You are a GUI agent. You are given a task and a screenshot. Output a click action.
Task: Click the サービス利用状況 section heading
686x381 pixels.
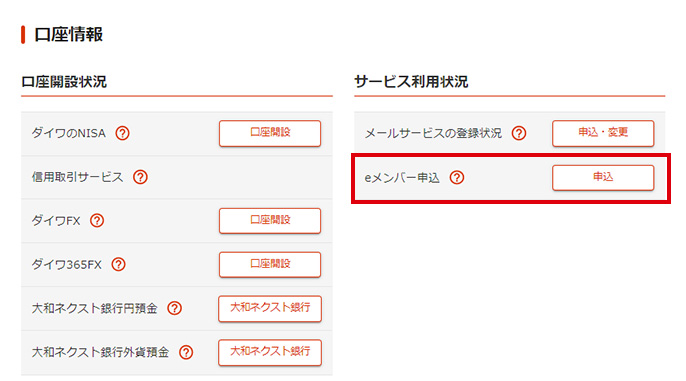click(x=411, y=82)
